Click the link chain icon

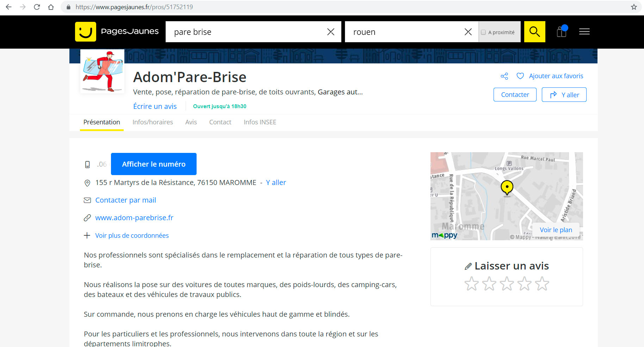(87, 218)
